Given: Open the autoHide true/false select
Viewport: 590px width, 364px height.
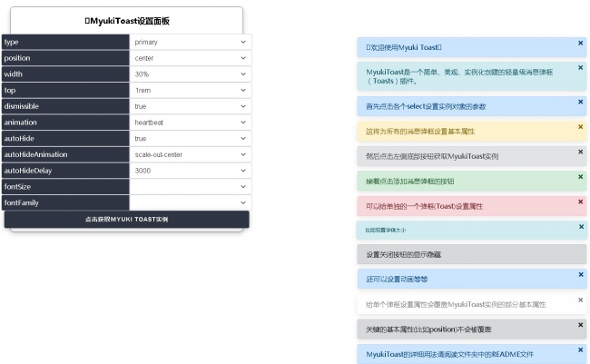Looking at the screenshot, I should pyautogui.click(x=190, y=139).
